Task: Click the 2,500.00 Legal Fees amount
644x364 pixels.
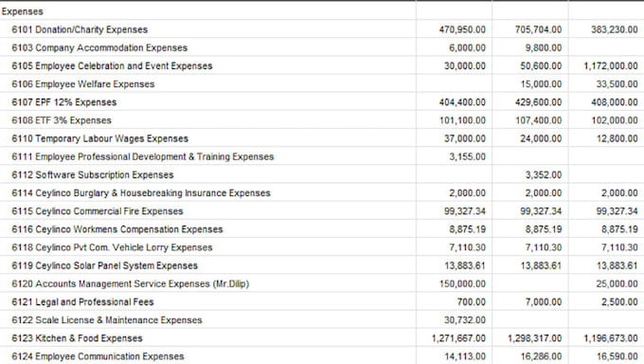Action: click(x=619, y=301)
